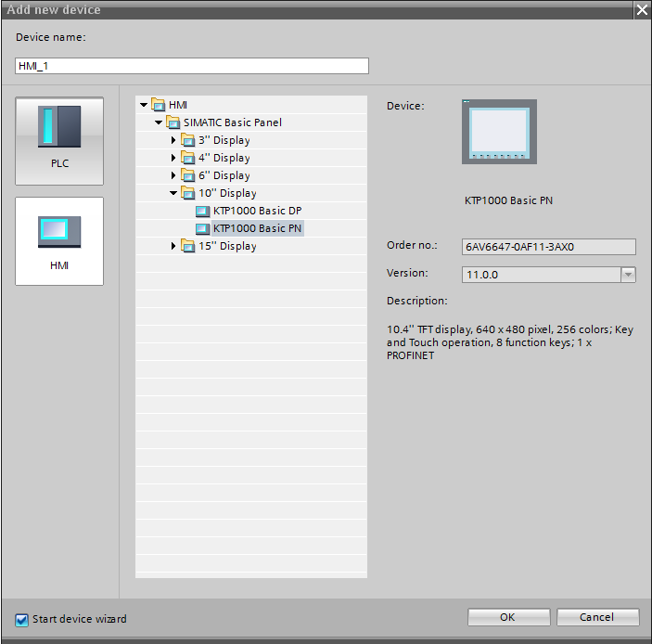Select the HMI device category button
The image size is (652, 644).
(59, 241)
